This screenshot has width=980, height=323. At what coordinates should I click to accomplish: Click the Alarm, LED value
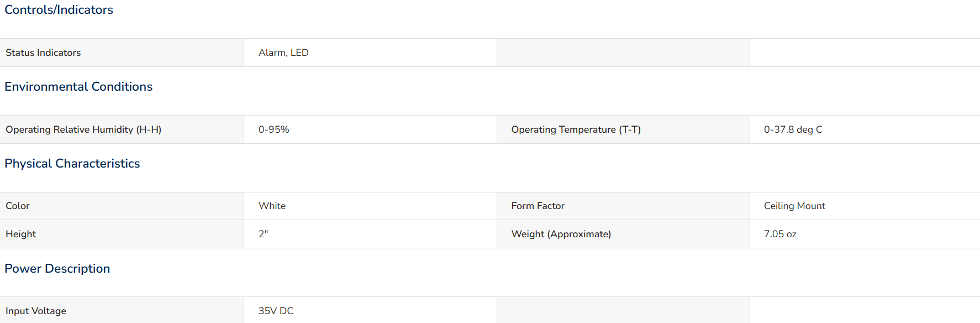coord(283,53)
